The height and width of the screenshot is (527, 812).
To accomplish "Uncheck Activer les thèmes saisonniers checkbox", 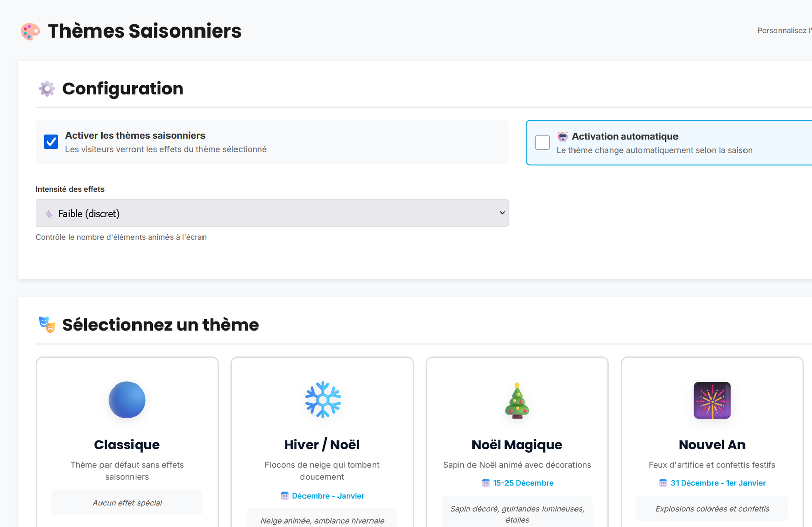I will 51,142.
